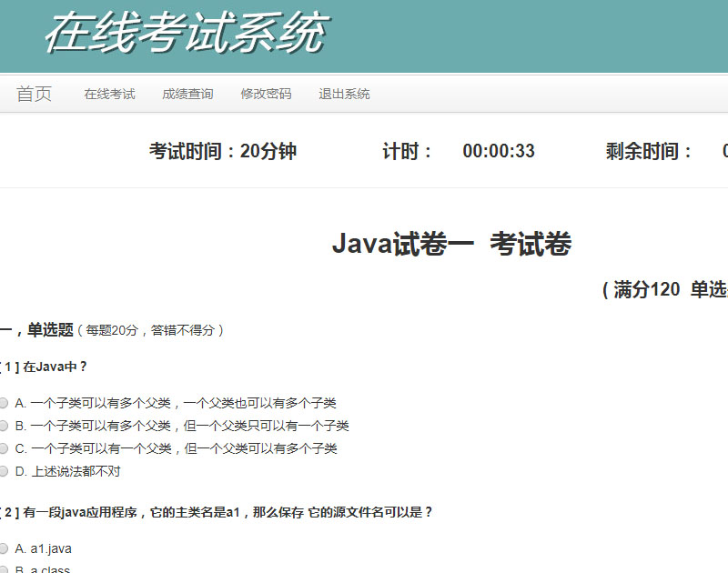Viewport: 728px width, 573px height.
Task: Click the timer value 00:00:33
Action: coord(499,151)
